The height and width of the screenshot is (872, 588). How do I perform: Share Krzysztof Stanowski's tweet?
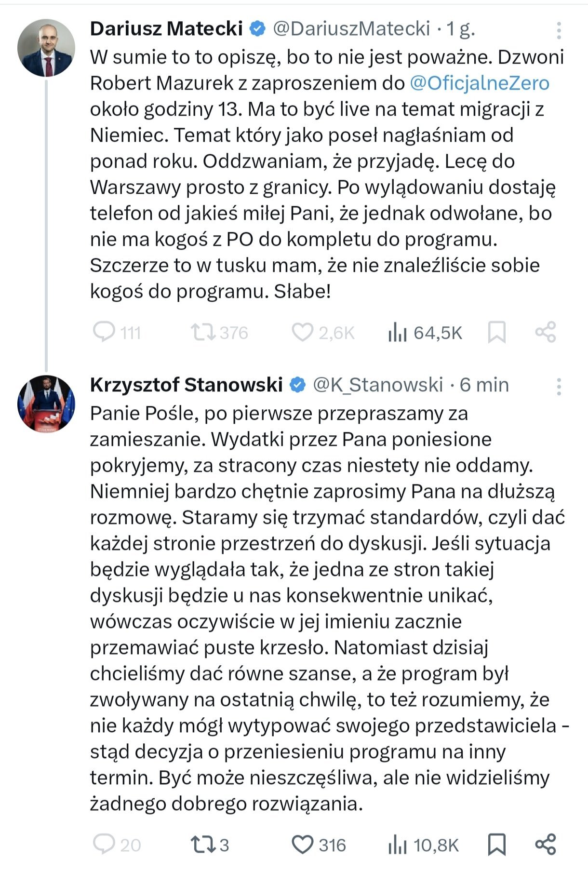546,845
